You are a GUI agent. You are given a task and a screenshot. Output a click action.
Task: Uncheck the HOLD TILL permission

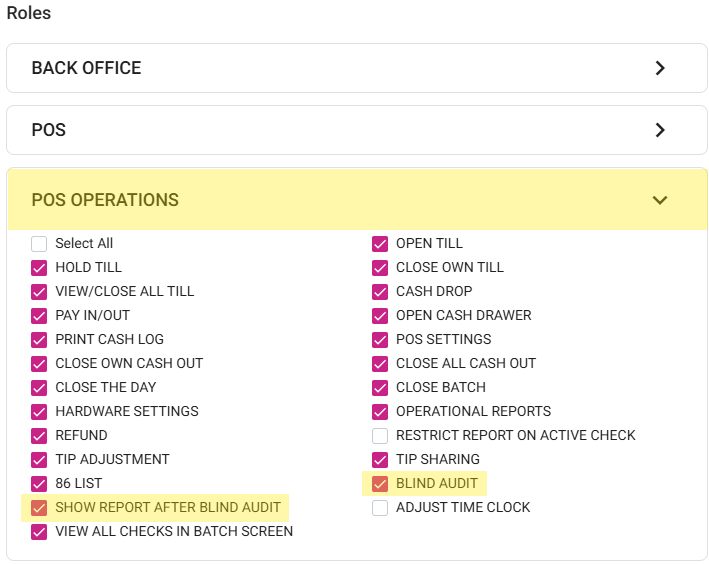pyautogui.click(x=39, y=267)
